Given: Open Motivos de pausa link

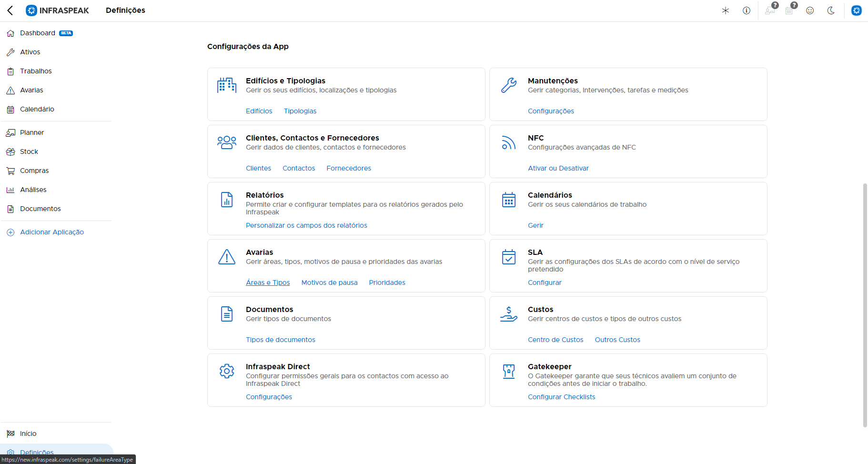Looking at the screenshot, I should 329,282.
